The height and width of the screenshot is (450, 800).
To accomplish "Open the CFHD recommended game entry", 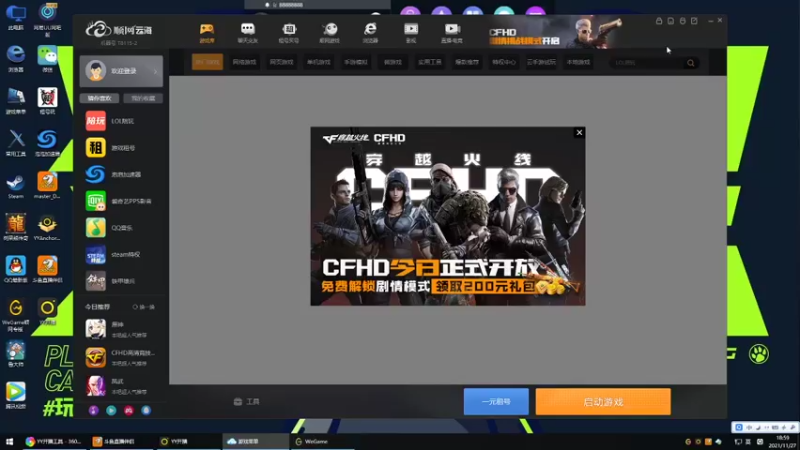I will click(121, 358).
